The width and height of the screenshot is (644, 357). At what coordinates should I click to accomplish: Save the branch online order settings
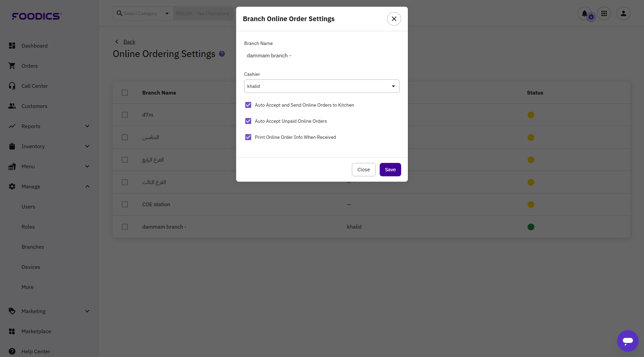(390, 170)
